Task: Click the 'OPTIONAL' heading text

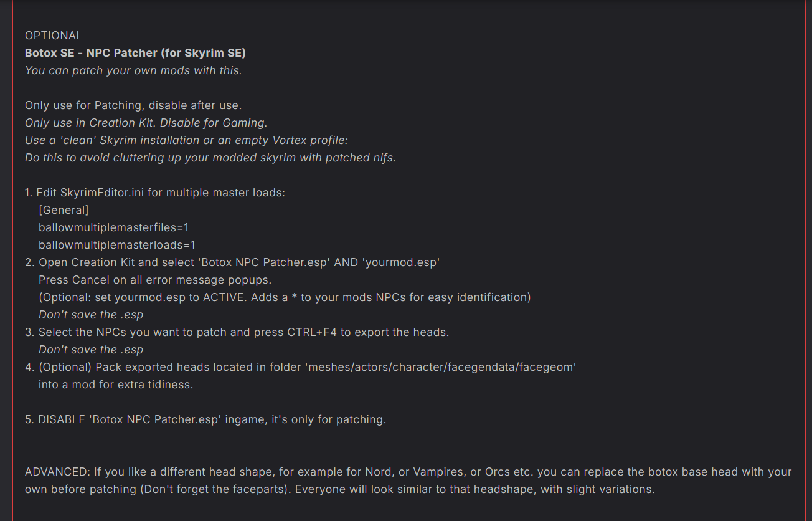Action: (54, 36)
